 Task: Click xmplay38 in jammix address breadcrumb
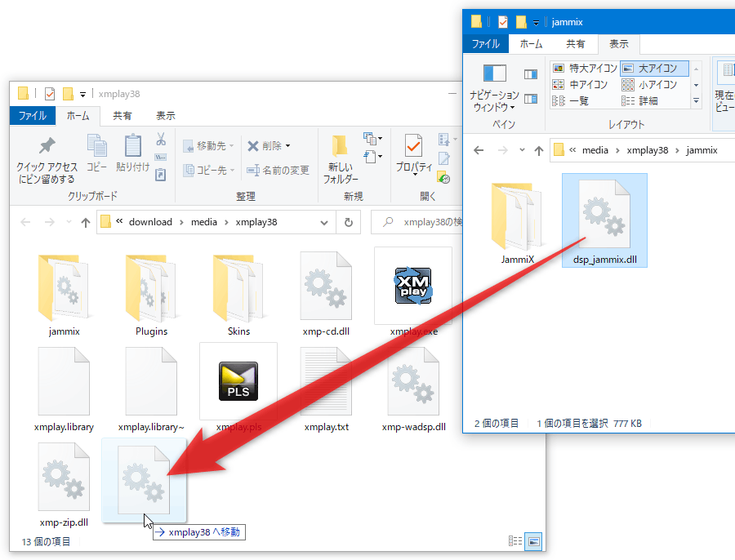[648, 150]
